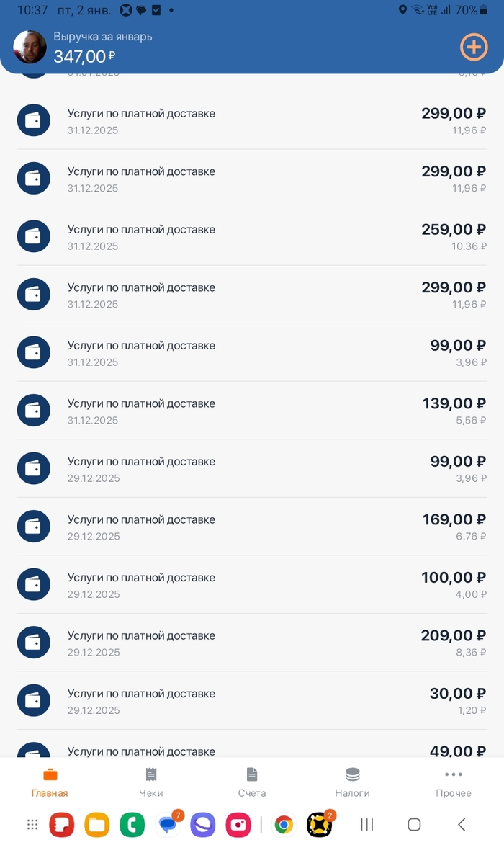Open the profile avatar photo

pyautogui.click(x=30, y=48)
